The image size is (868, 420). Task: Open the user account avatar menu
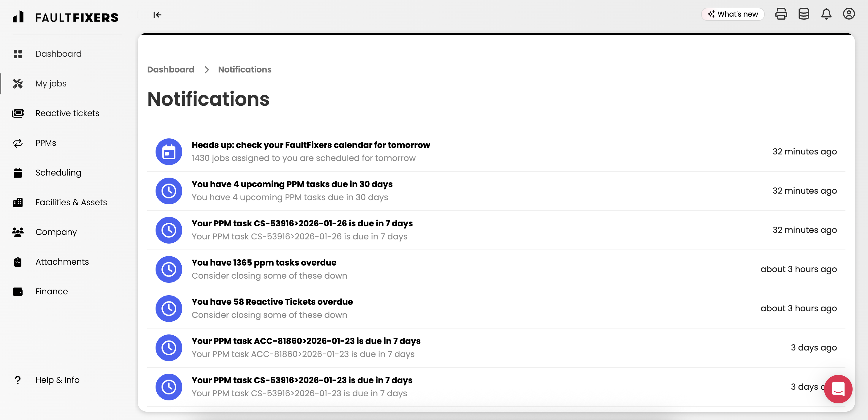(x=849, y=14)
